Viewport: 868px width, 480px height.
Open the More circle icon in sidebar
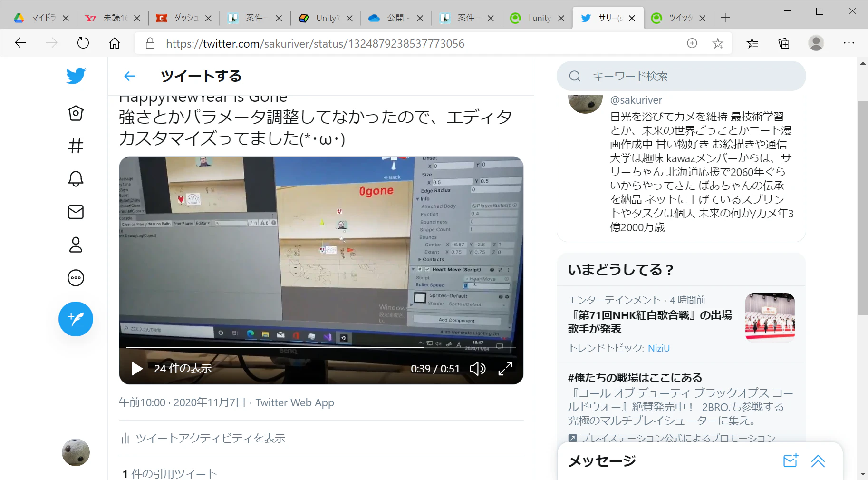(x=76, y=278)
